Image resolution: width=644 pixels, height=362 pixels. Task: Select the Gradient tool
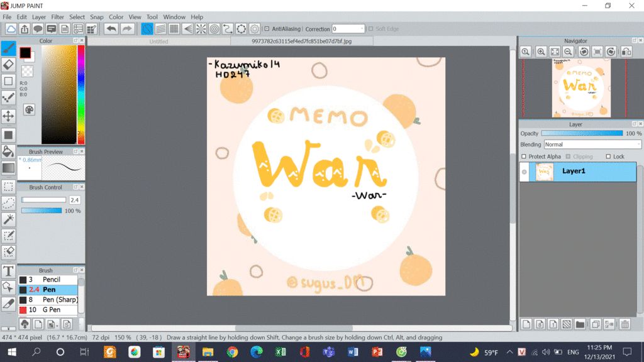[x=8, y=168]
